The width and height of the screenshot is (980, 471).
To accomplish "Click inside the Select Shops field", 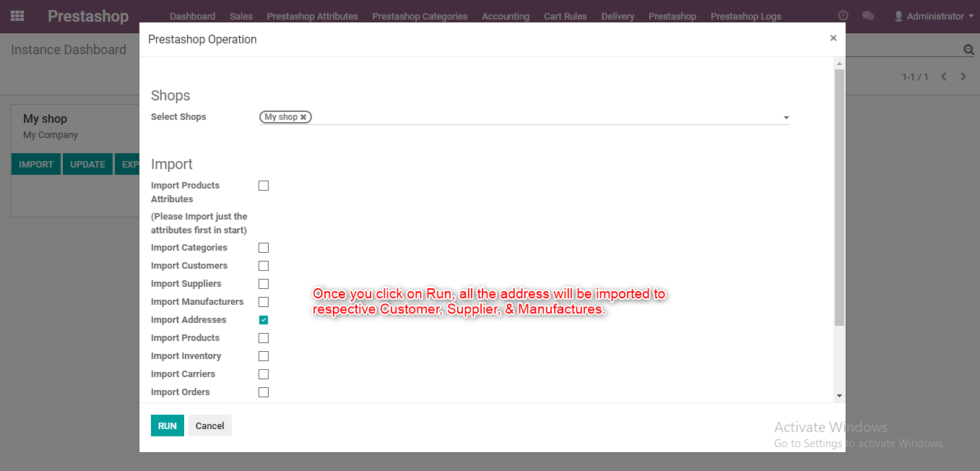I will click(x=542, y=117).
